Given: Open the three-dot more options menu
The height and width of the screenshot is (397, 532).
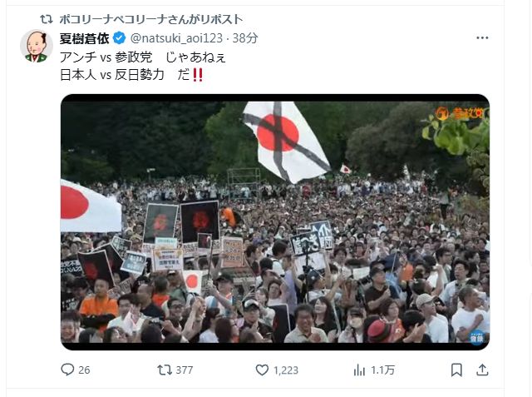Looking at the screenshot, I should [x=482, y=37].
